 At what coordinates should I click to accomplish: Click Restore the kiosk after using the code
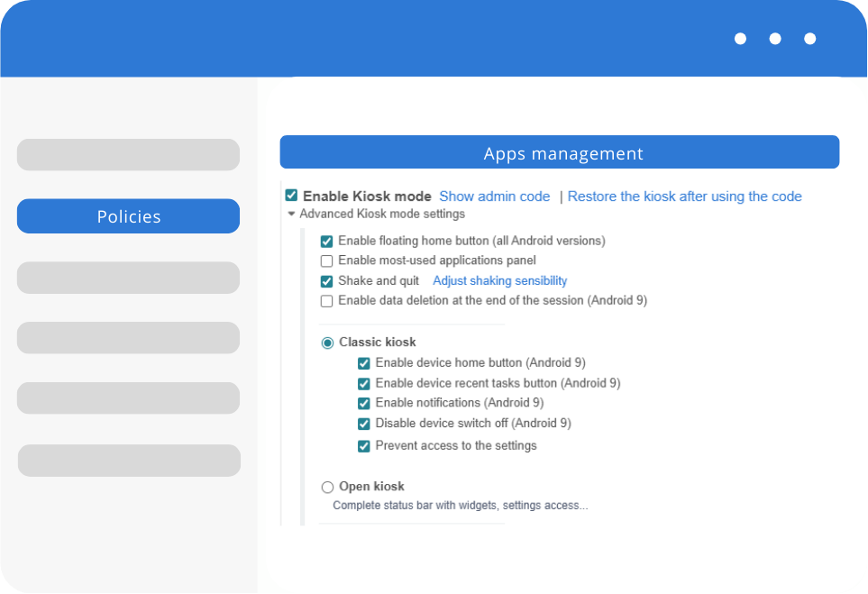point(684,196)
